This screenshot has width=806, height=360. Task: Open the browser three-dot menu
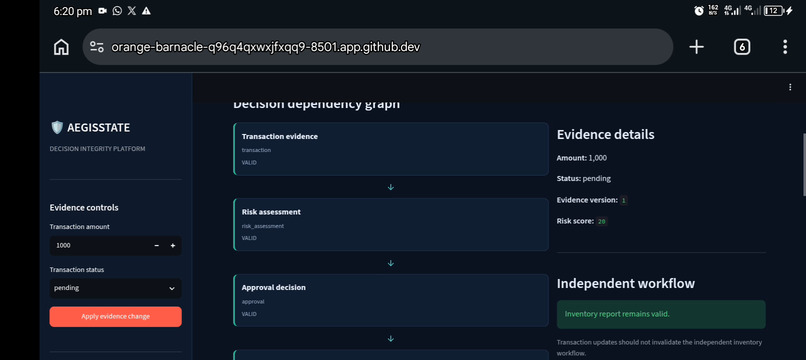[x=784, y=47]
